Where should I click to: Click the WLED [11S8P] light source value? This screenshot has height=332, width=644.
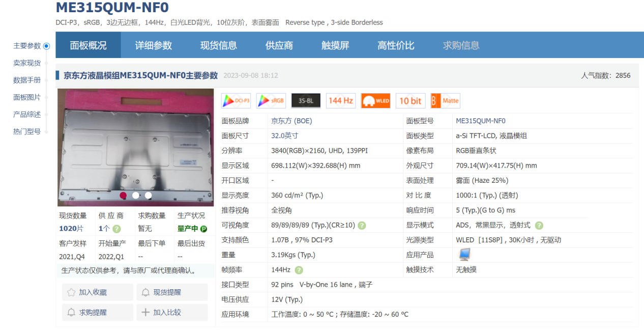(x=509, y=240)
